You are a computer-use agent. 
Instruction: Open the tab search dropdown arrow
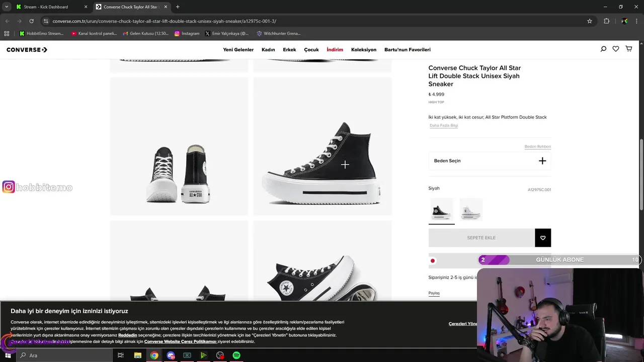pyautogui.click(x=7, y=7)
